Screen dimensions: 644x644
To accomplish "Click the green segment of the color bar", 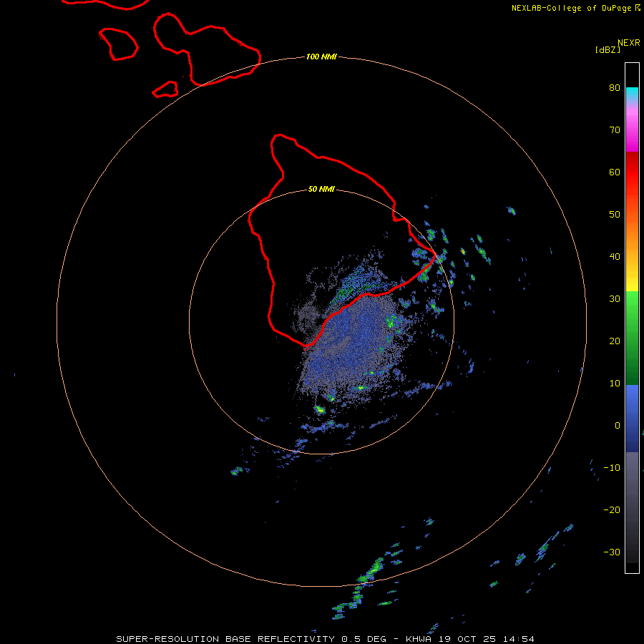I will [x=632, y=338].
